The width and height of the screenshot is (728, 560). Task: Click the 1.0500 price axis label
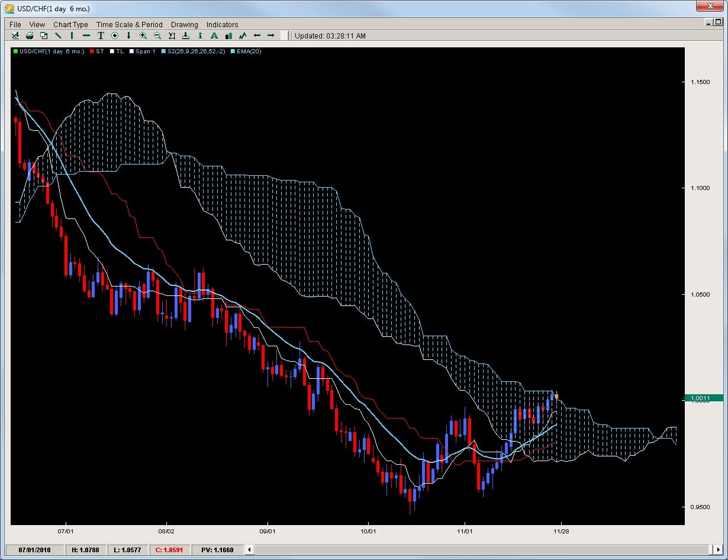tap(700, 295)
